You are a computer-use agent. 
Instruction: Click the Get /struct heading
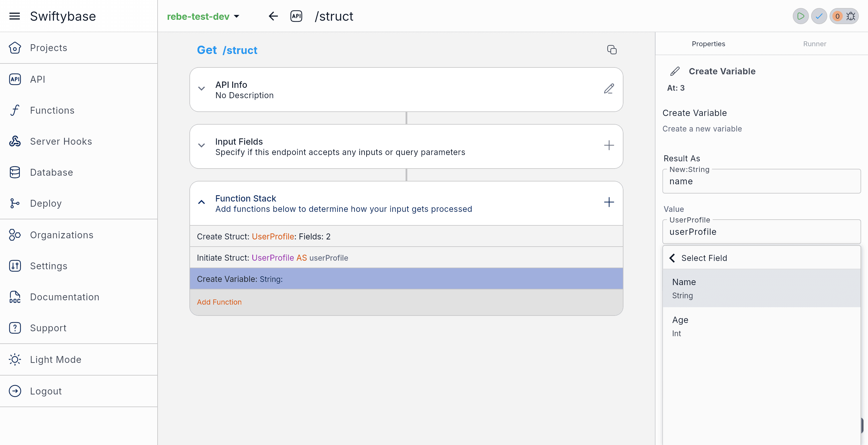[227, 50]
